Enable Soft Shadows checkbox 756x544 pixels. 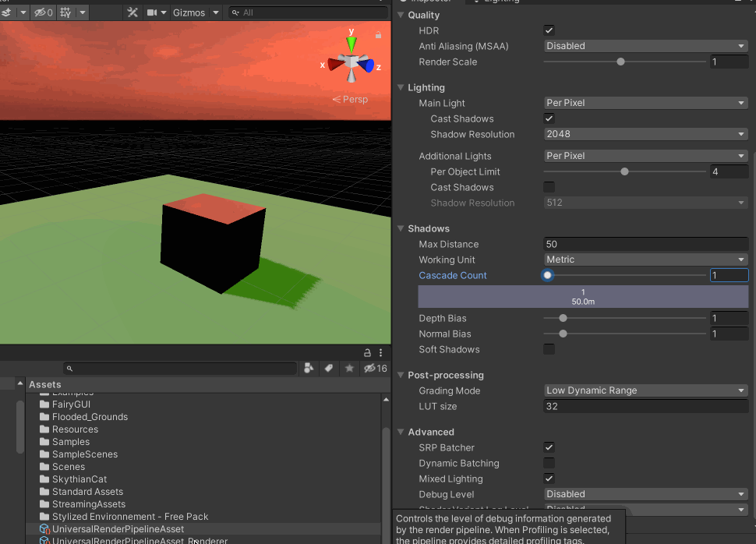[x=549, y=349]
